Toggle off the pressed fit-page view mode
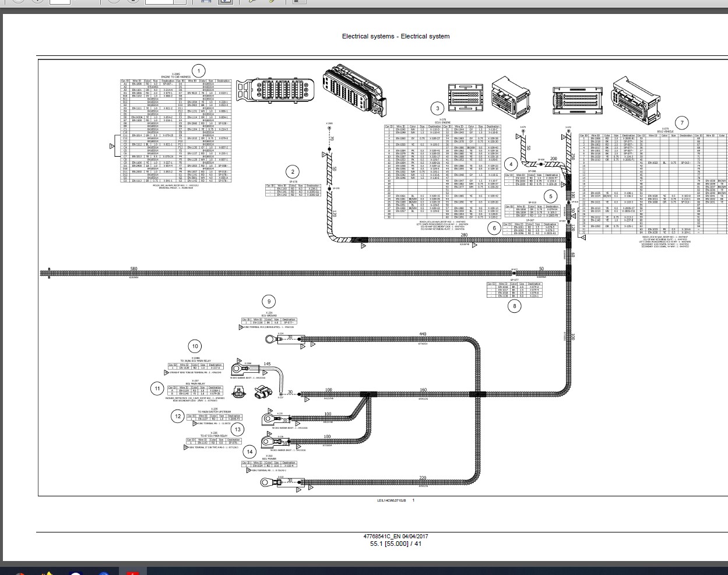728x575 pixels. [x=224, y=3]
